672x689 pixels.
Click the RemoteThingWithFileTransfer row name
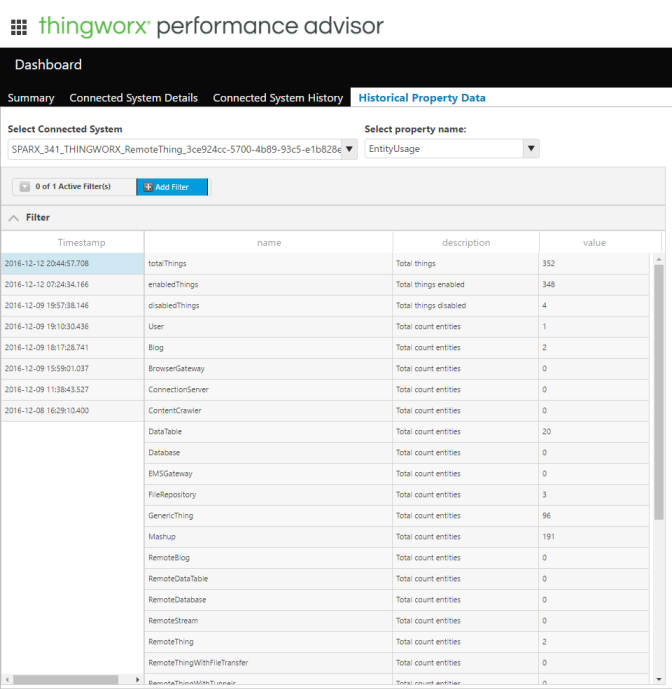pyautogui.click(x=198, y=663)
